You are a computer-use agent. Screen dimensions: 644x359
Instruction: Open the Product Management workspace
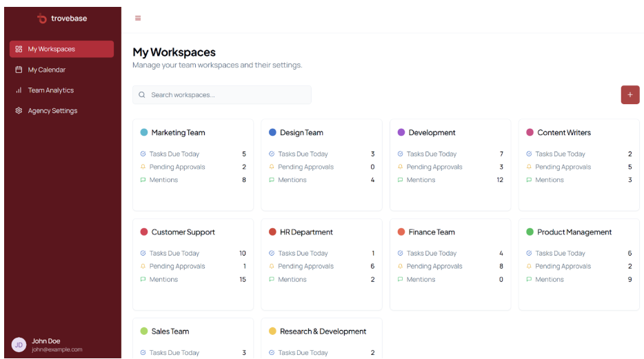[x=579, y=264]
